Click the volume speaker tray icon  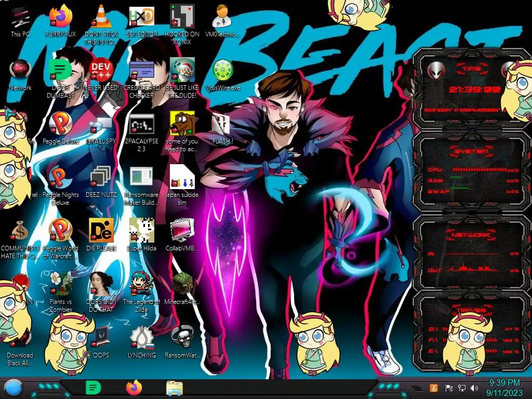pos(474,388)
